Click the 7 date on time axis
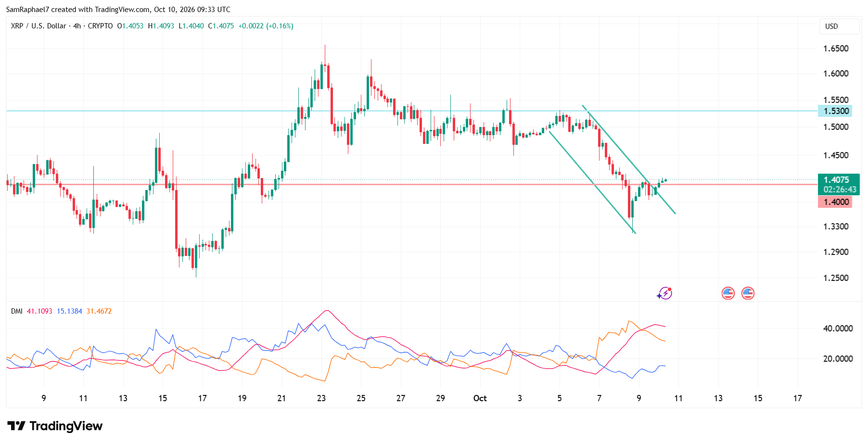Screen dimensions: 868x444 [x=599, y=398]
